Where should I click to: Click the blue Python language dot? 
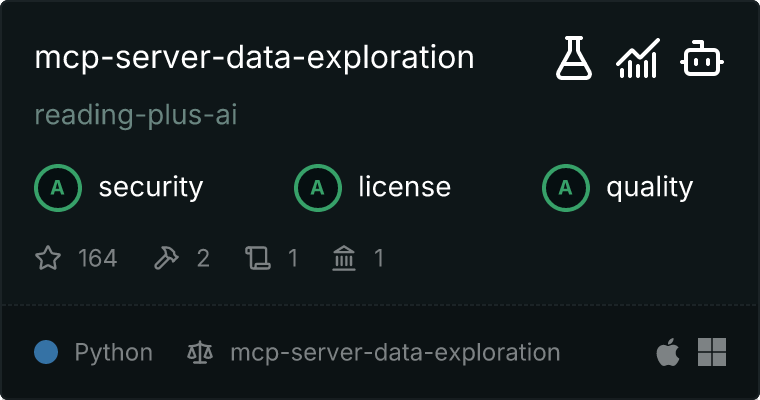point(46,352)
